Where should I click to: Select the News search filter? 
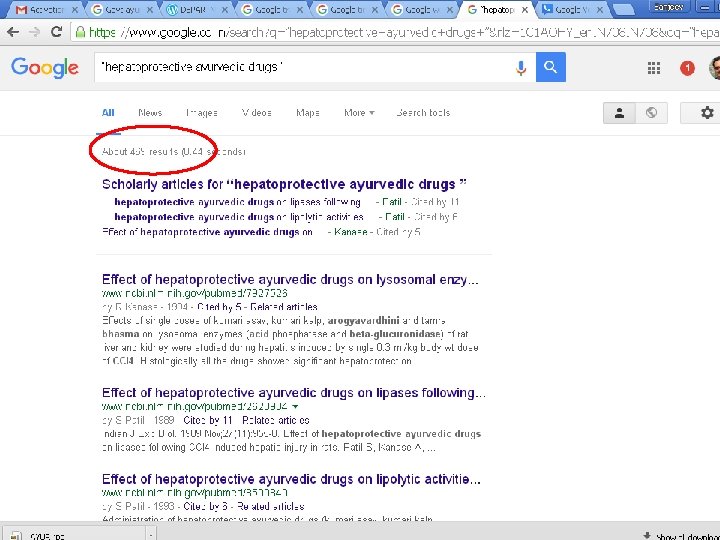(x=150, y=113)
